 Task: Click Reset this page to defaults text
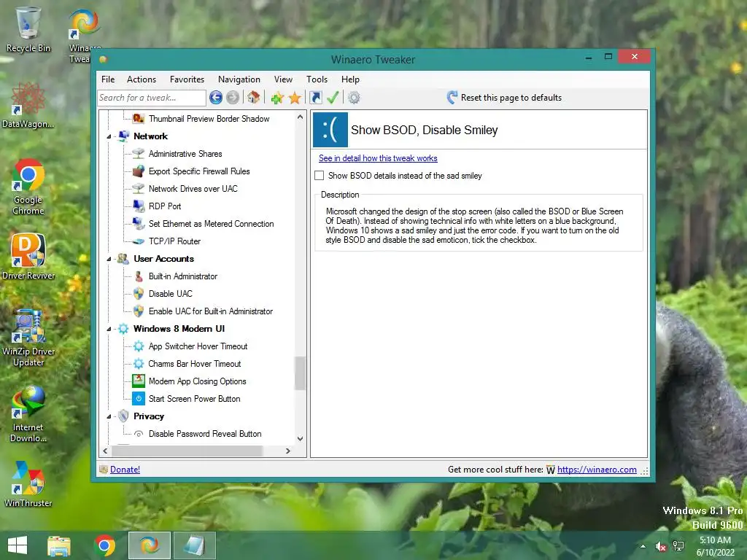(x=511, y=98)
